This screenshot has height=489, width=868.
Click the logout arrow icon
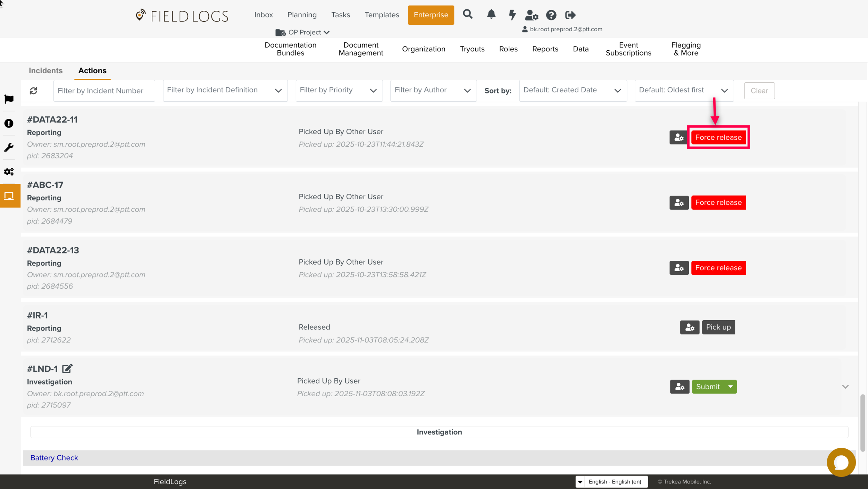click(x=570, y=15)
